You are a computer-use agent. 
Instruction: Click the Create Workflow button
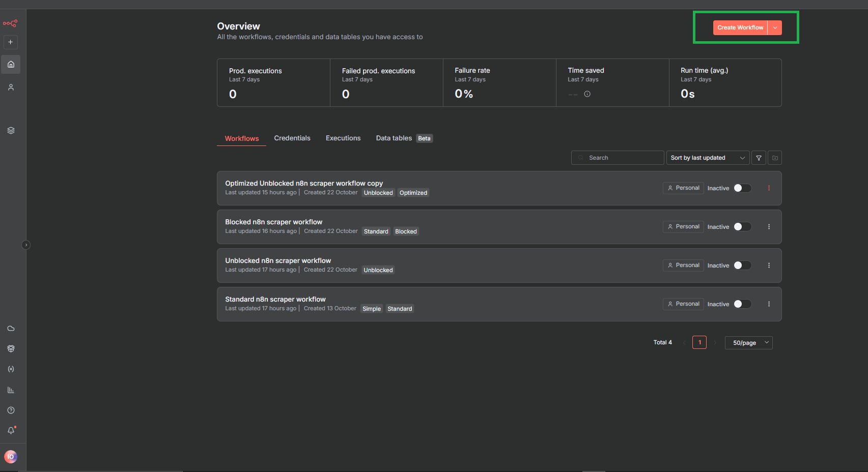click(x=740, y=27)
